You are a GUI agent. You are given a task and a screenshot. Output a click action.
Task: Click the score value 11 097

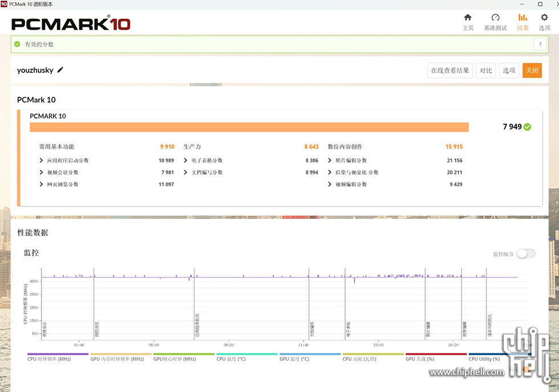pos(166,185)
